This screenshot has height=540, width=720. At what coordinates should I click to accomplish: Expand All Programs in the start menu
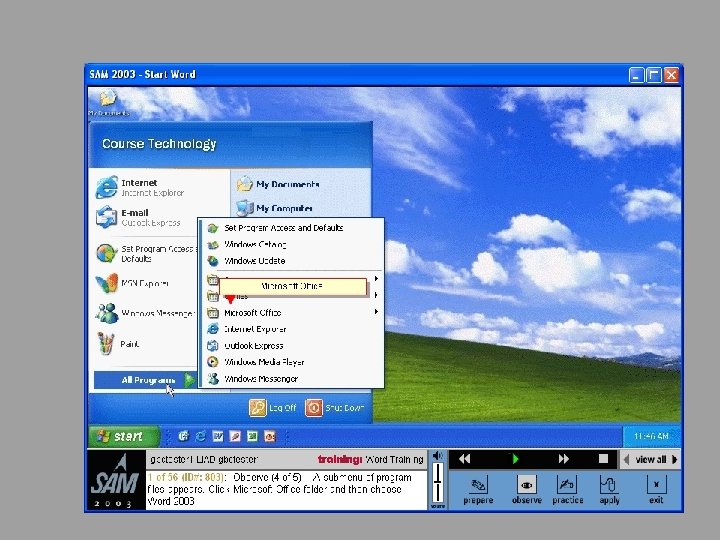pos(145,380)
